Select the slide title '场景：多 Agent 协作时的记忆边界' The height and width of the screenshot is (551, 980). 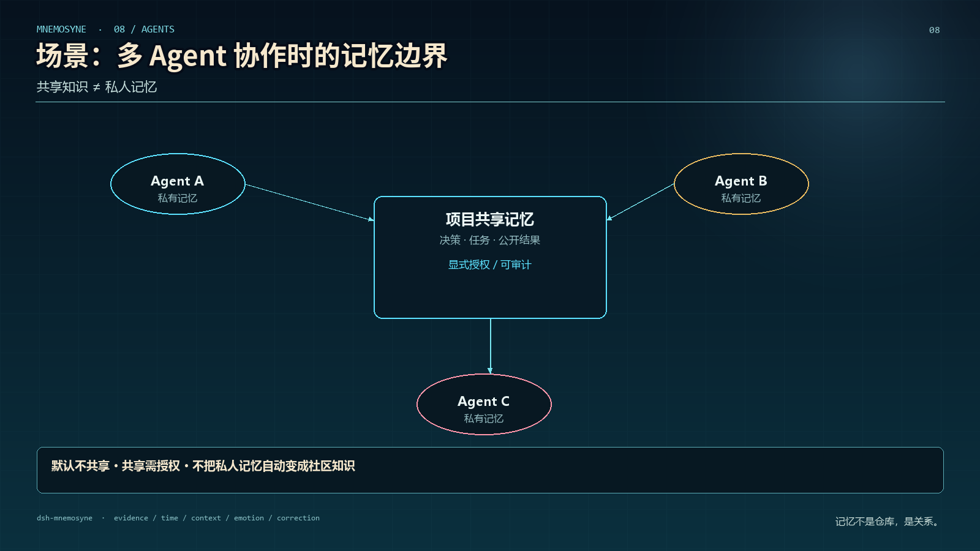point(242,56)
